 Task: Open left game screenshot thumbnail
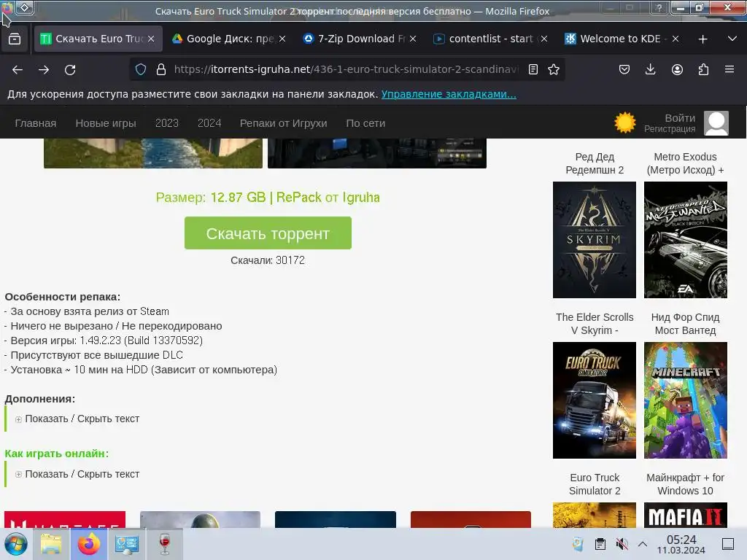(153, 153)
